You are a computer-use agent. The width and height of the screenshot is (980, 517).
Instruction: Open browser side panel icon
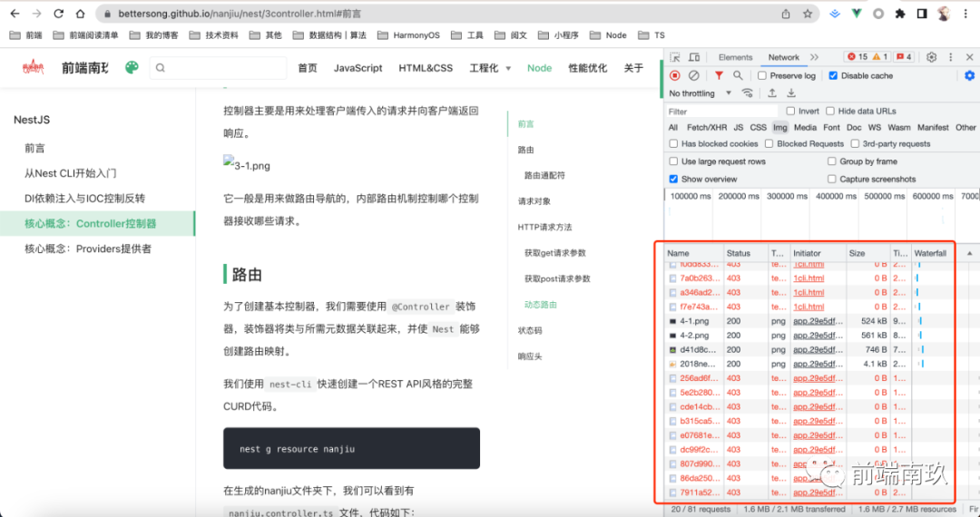(x=922, y=13)
